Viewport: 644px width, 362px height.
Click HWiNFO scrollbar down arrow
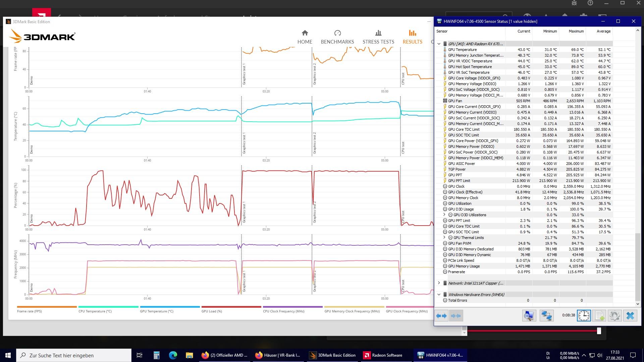point(638,304)
